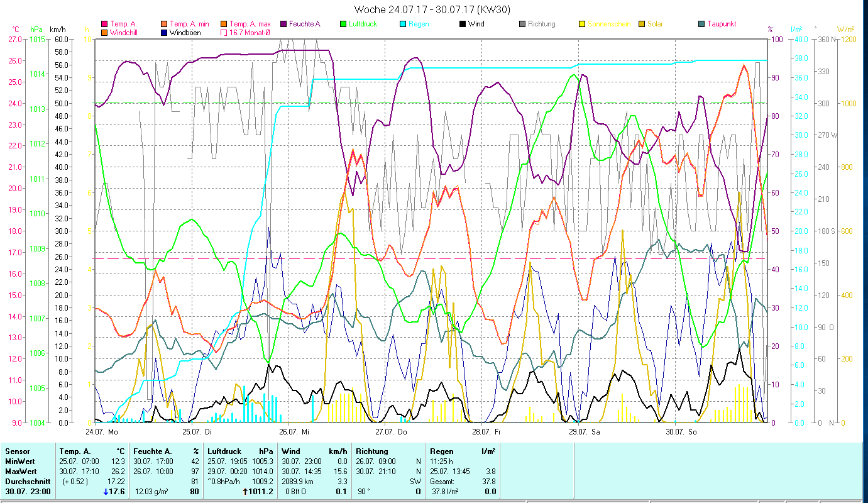Click the '2089.9 km' wind run value

[x=297, y=481]
